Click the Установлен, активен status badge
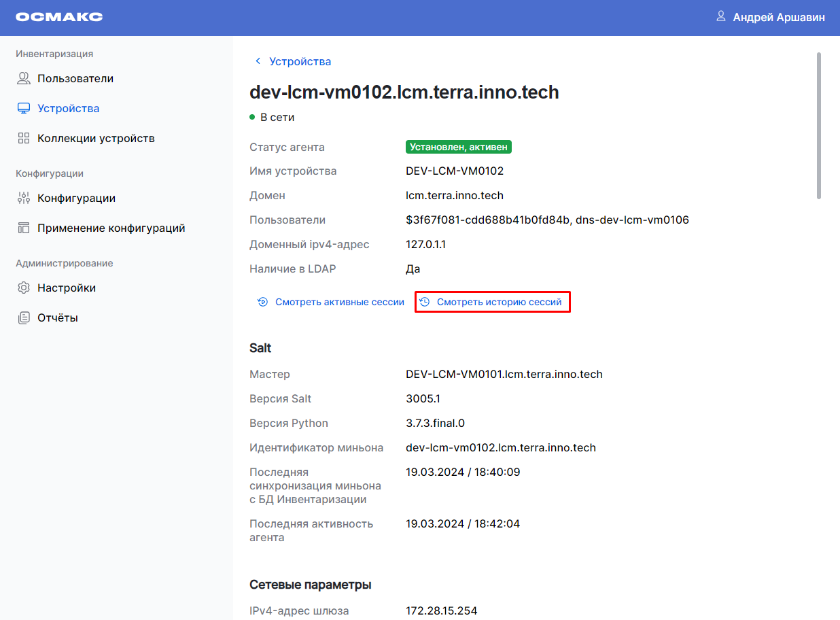The width and height of the screenshot is (840, 620). (x=458, y=146)
